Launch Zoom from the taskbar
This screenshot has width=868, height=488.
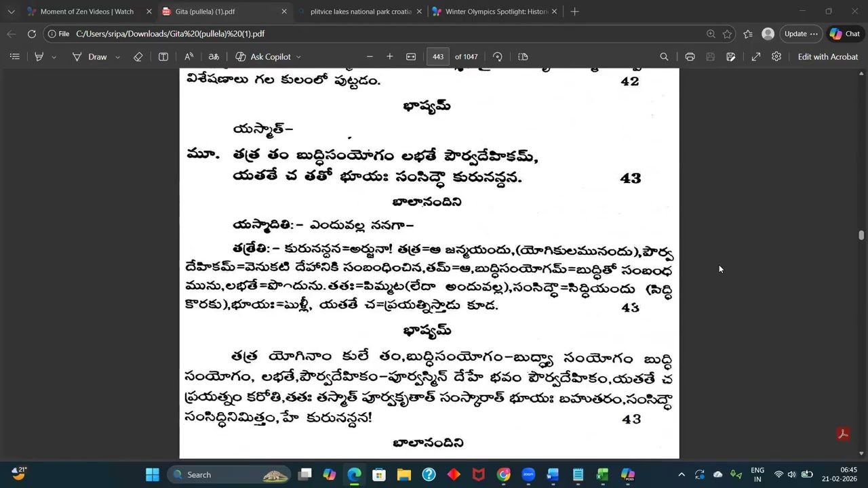[528, 474]
